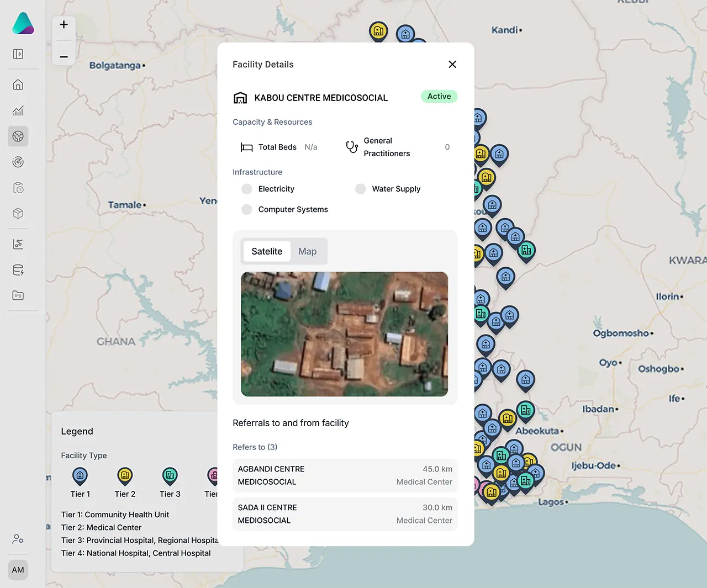The image size is (707, 588).
Task: Open the package box icon
Action: pyautogui.click(x=18, y=214)
